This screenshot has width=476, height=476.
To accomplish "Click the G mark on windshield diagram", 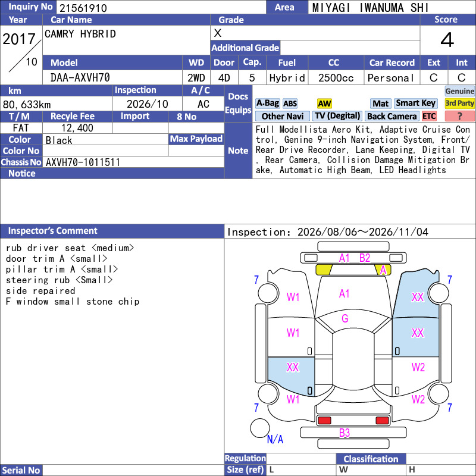I will coord(345,318).
